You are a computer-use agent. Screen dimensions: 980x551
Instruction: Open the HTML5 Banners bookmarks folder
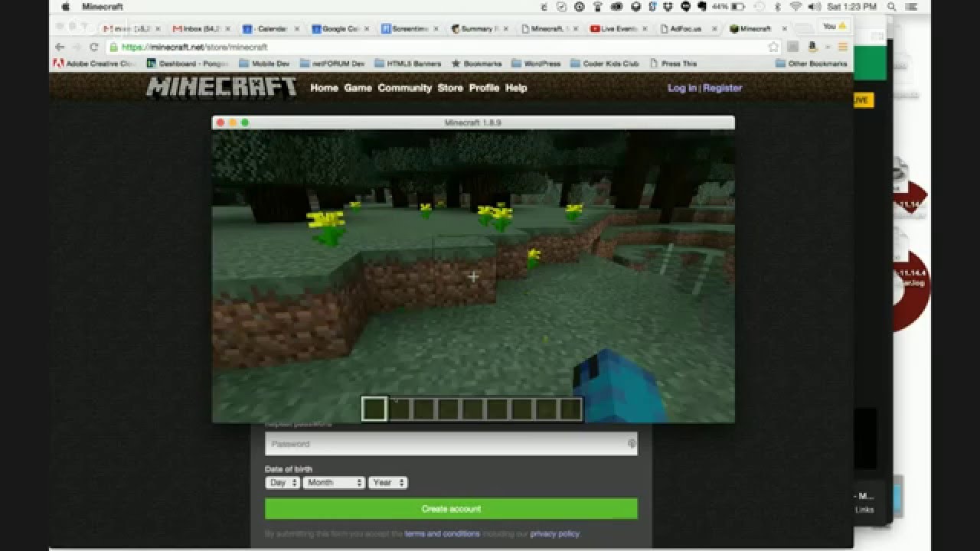pos(407,64)
